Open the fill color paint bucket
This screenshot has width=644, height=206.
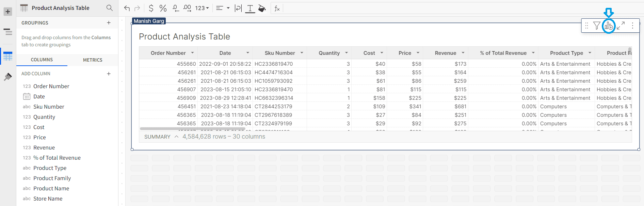tap(262, 8)
